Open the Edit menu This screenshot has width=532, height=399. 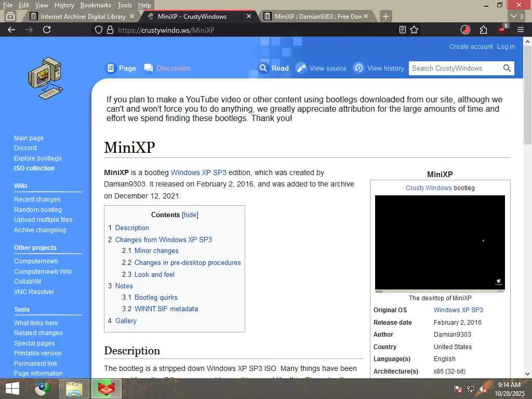click(23, 5)
